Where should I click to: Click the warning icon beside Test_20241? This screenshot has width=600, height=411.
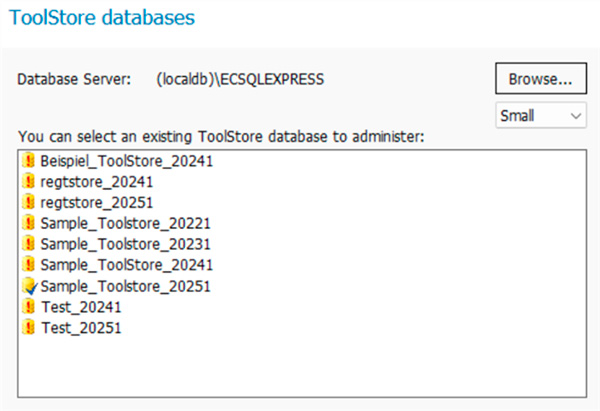coord(29,307)
